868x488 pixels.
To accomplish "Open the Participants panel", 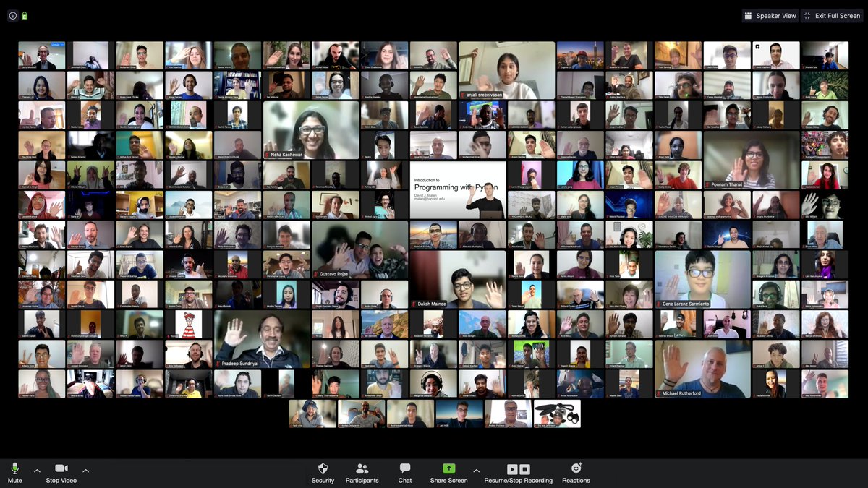I will (362, 473).
